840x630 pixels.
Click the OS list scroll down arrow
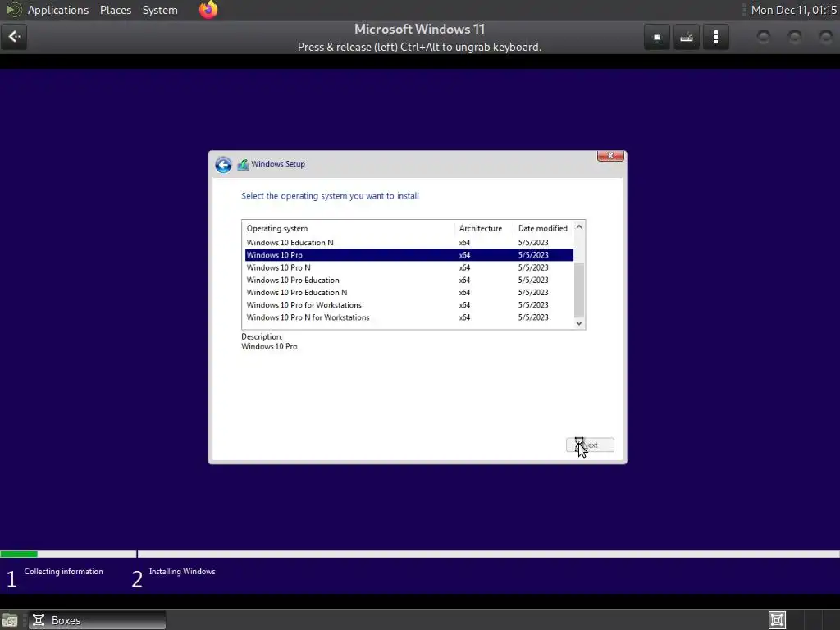[x=579, y=323]
